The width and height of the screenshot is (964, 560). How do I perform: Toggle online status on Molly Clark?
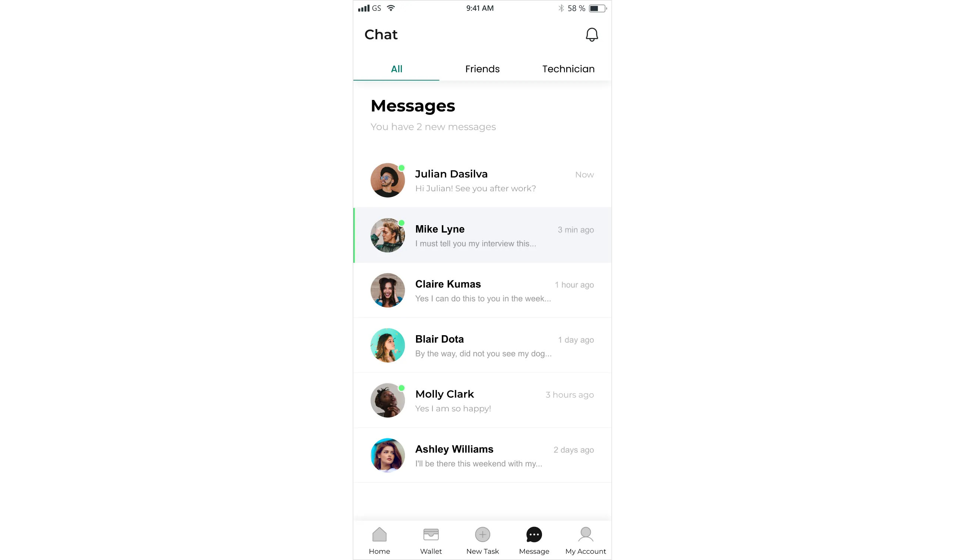pos(401,387)
